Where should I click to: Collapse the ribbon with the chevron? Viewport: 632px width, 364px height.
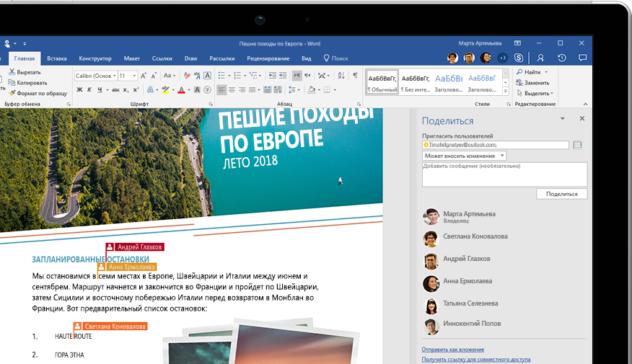[x=586, y=104]
